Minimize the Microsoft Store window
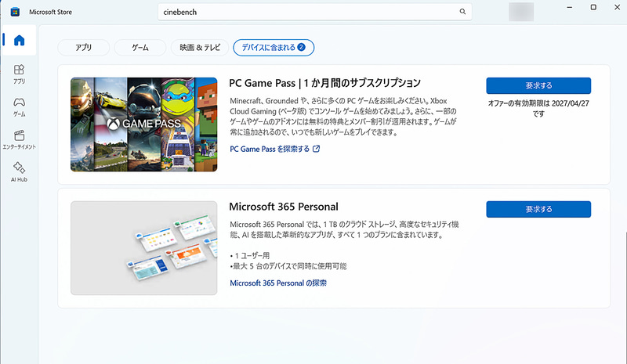Viewport: 627px width, 364px height. 570,7
